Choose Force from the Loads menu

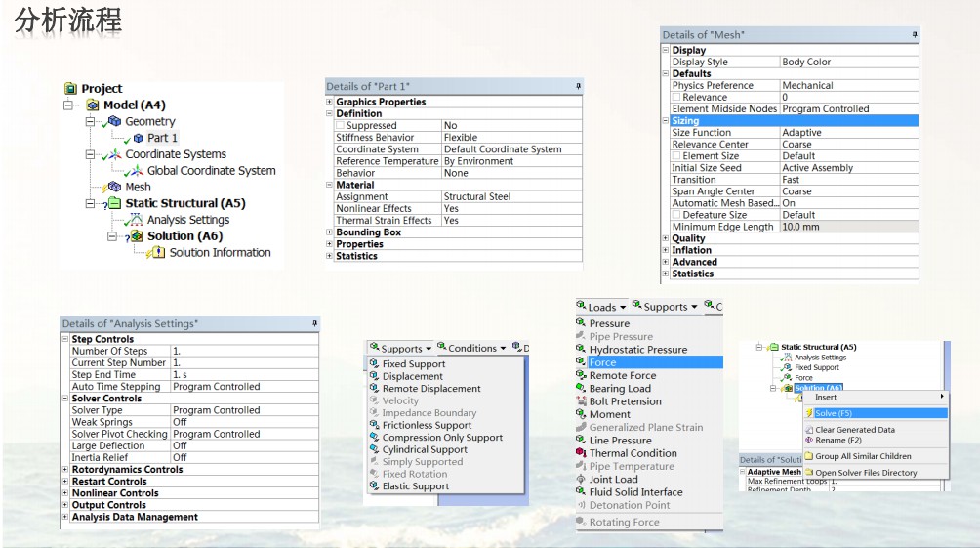602,362
